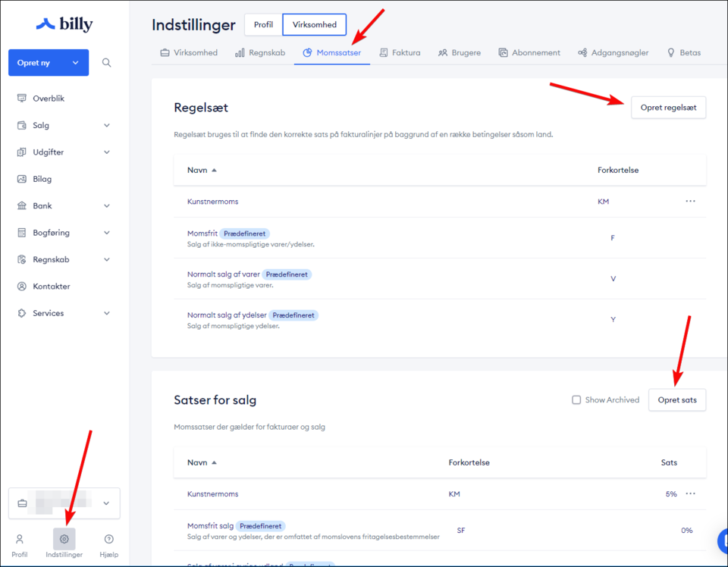The image size is (728, 567).
Task: Open the company switcher dropdown
Action: [64, 503]
